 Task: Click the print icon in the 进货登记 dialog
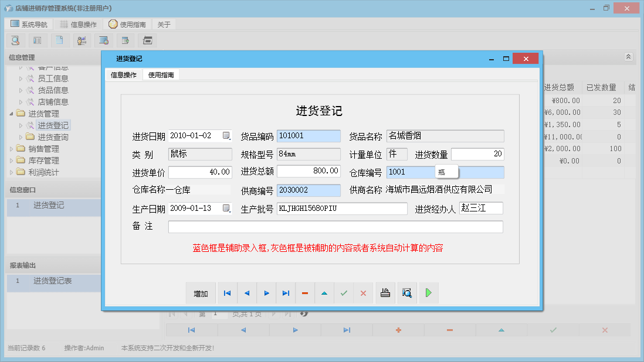[x=385, y=293]
